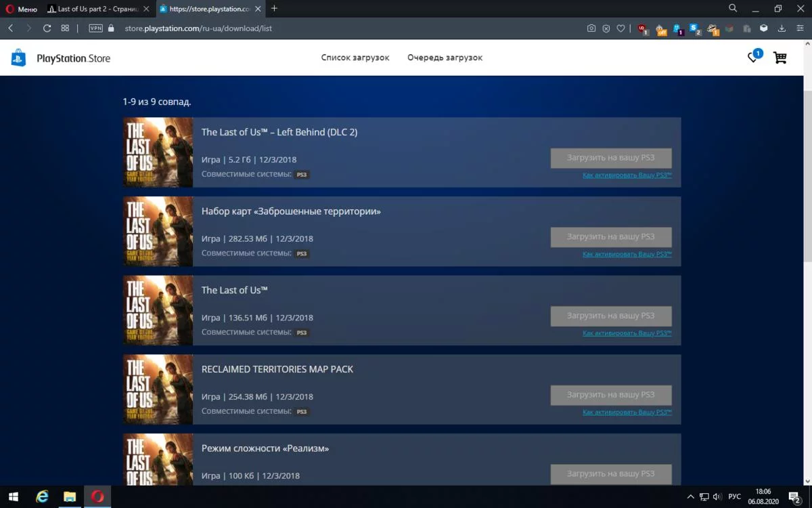The width and height of the screenshot is (812, 508).
Task: Click the greyed red-green extension icon
Action: pyautogui.click(x=729, y=28)
